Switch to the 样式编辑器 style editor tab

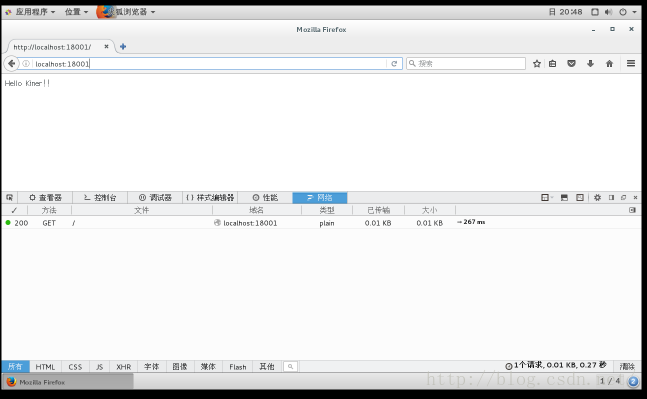tap(210, 198)
